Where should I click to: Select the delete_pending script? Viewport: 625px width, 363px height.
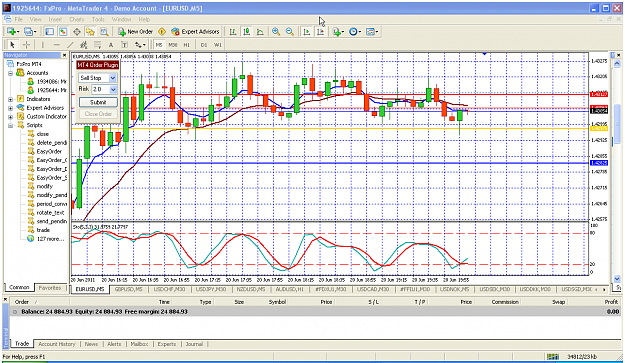(51, 143)
